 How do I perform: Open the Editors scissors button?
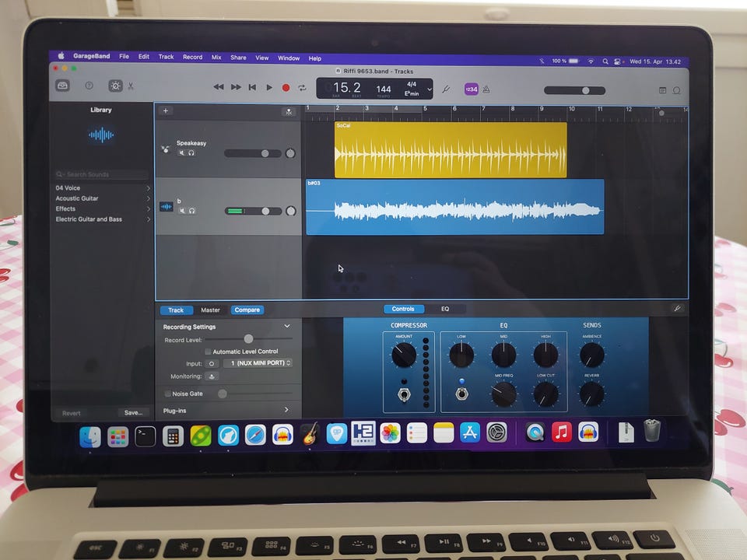131,86
